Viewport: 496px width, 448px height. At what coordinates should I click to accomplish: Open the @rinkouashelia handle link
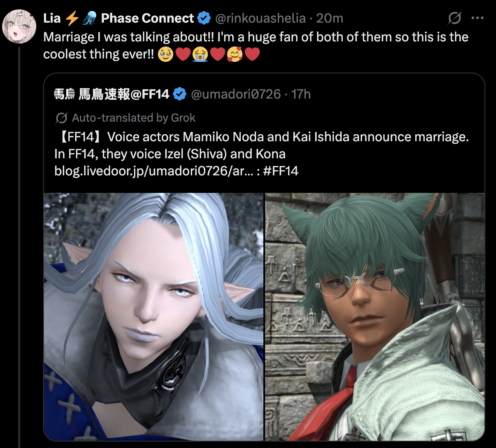(x=260, y=18)
